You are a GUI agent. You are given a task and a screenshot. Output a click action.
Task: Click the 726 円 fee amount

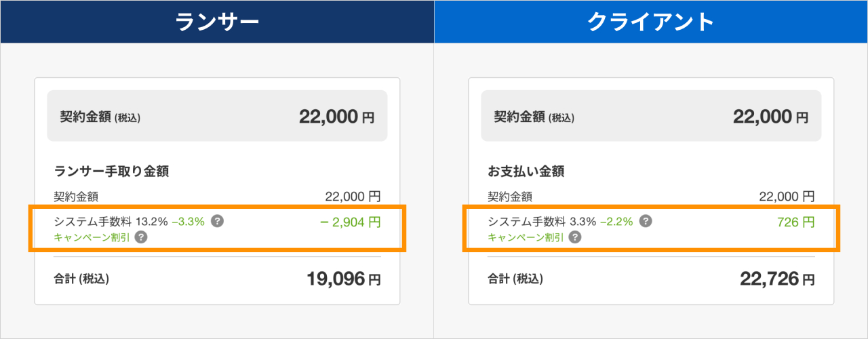point(795,221)
